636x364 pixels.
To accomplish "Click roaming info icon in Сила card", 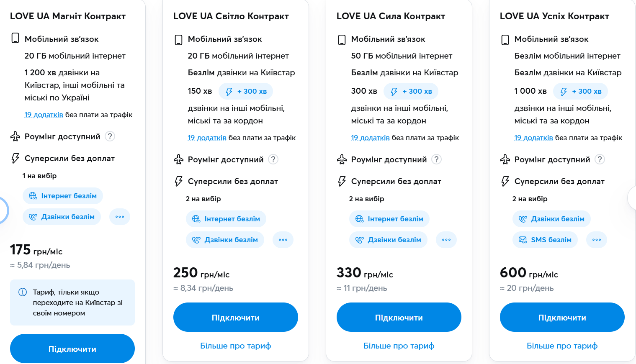I will 436,159.
